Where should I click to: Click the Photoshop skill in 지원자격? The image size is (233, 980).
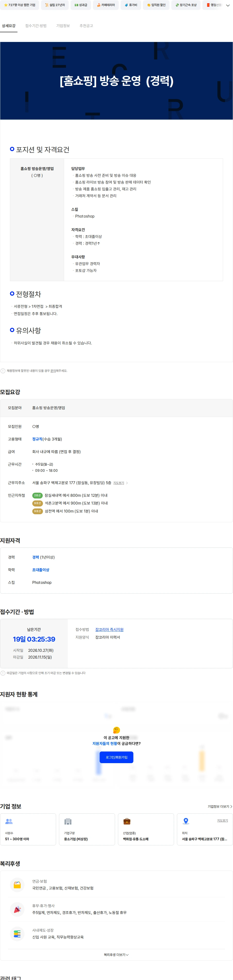click(x=42, y=582)
